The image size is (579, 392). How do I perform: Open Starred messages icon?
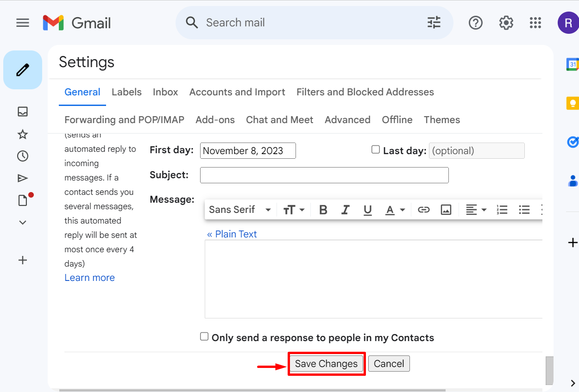[x=22, y=134]
